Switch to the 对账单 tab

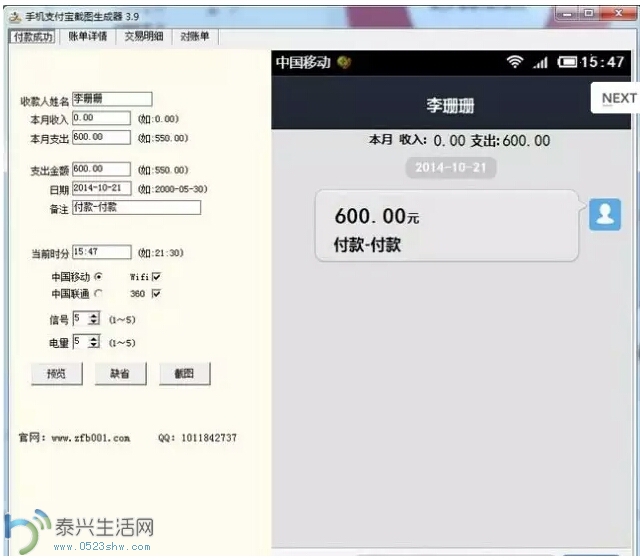(x=195, y=36)
